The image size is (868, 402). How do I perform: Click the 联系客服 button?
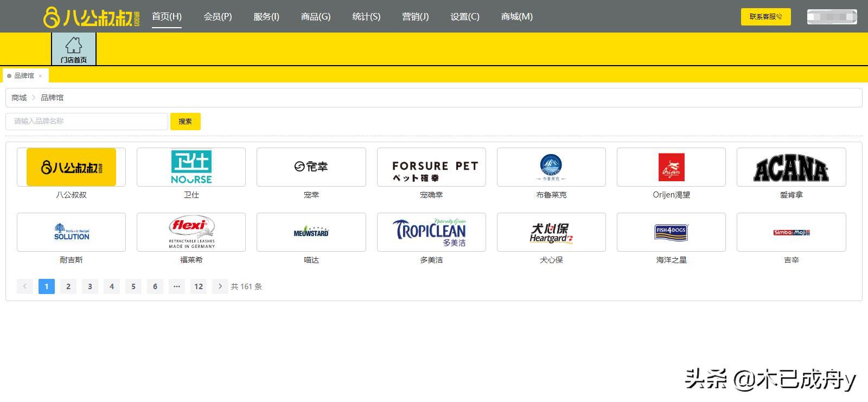pos(765,17)
